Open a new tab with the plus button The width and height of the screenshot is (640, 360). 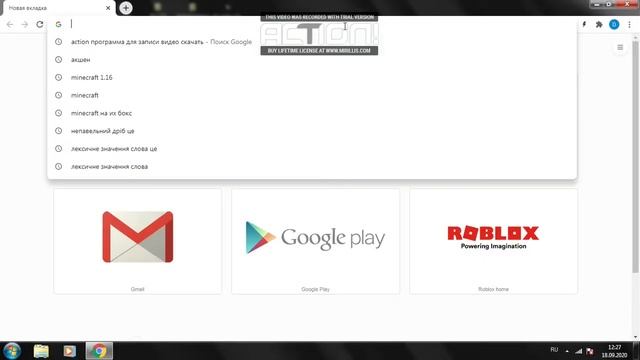[x=126, y=8]
